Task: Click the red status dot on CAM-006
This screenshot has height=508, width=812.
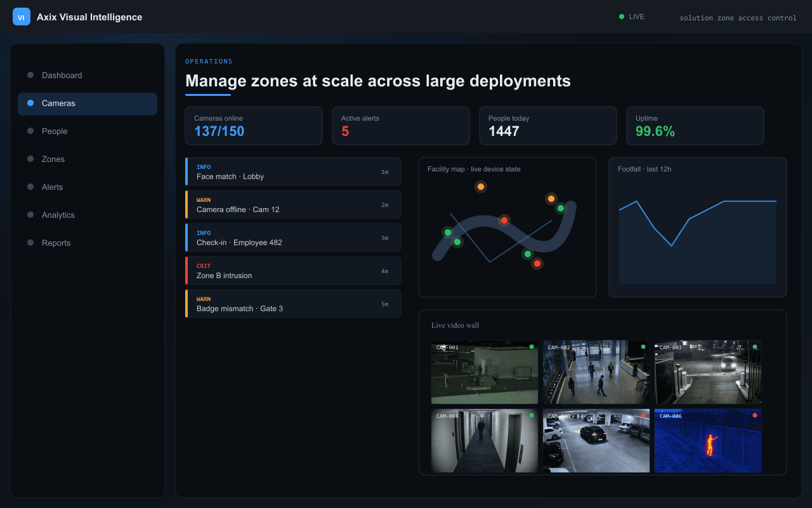Action: tap(755, 415)
